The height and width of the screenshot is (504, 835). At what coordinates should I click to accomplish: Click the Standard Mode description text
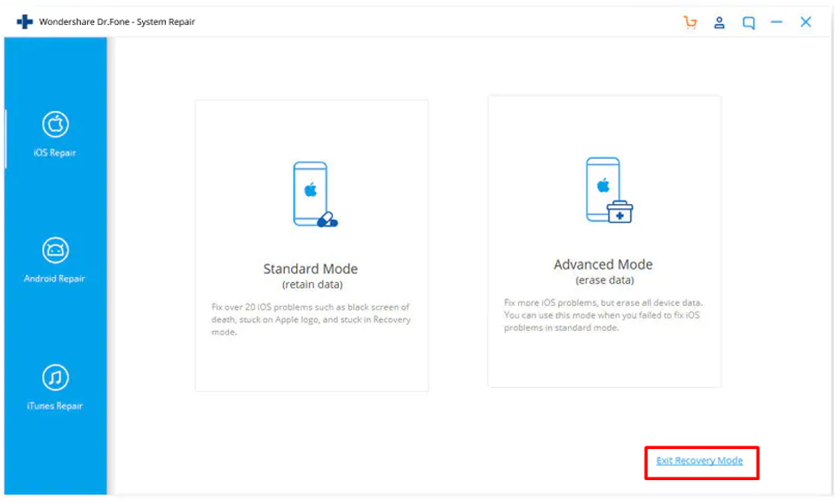[311, 319]
